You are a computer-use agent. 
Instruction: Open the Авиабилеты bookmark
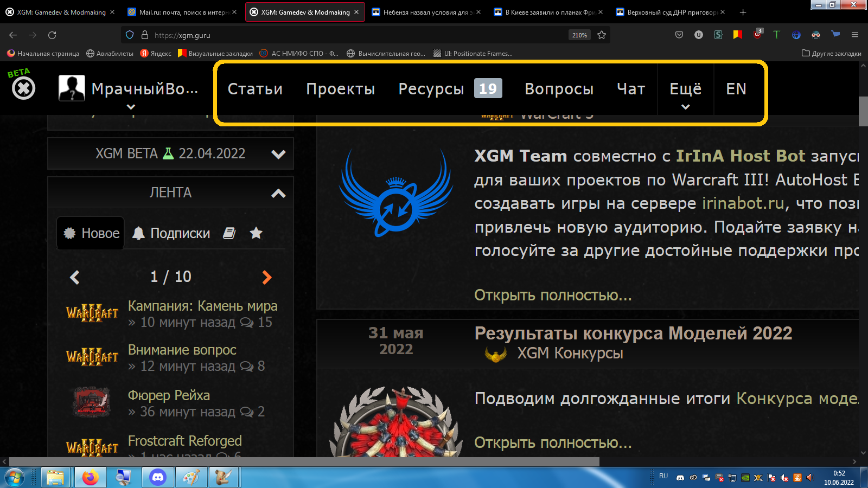(x=110, y=53)
